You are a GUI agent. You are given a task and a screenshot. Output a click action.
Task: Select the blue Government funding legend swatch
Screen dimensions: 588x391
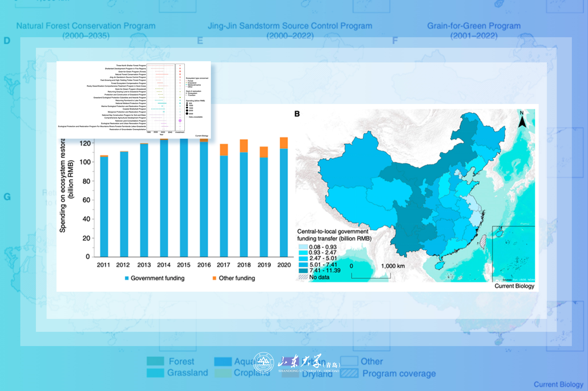[x=127, y=278]
